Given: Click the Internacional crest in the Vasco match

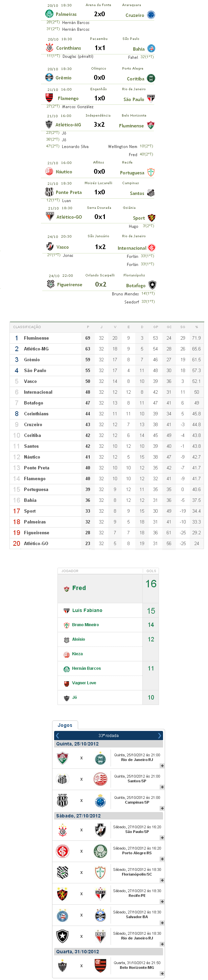Looking at the screenshot, I should click(151, 248).
